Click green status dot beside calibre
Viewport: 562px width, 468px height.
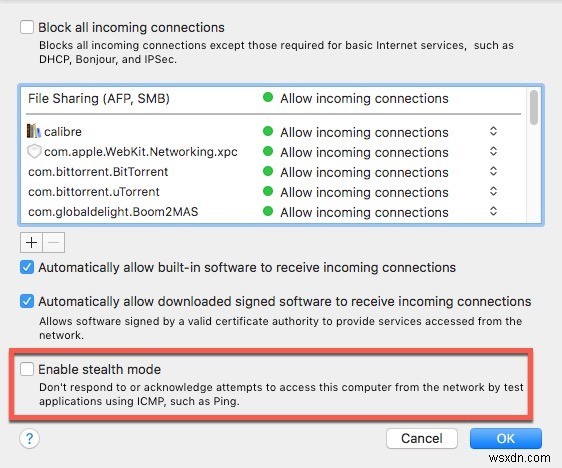268,131
